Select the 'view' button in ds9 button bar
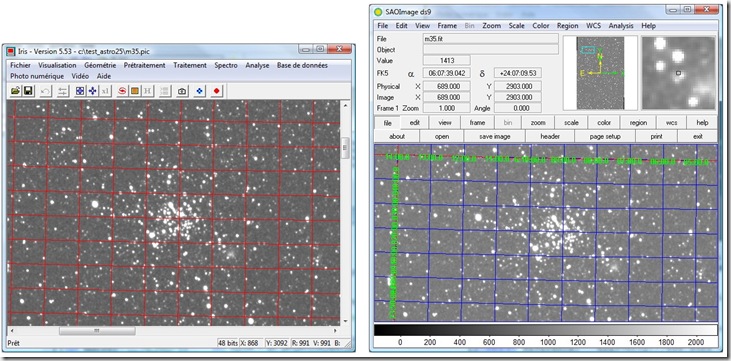The image size is (731, 361). 445,123
